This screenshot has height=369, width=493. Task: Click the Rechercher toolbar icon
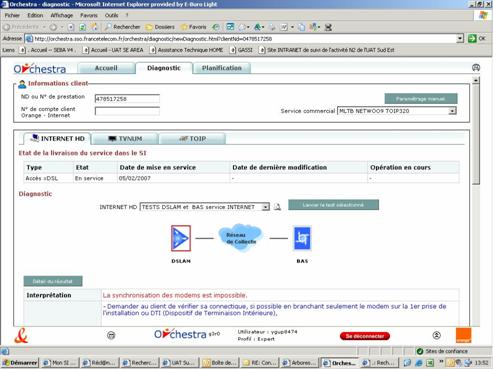[x=122, y=27]
